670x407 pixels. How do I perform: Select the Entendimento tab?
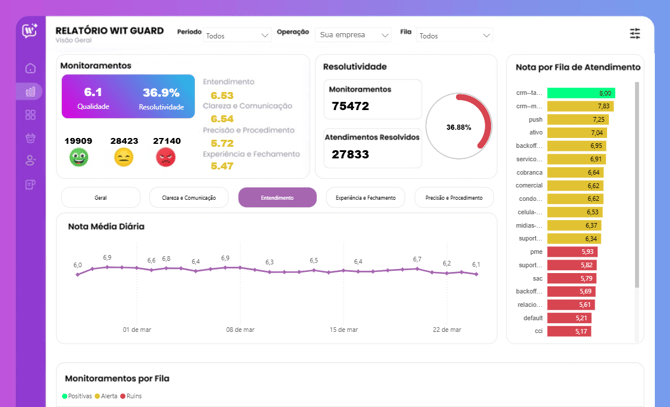coord(277,198)
